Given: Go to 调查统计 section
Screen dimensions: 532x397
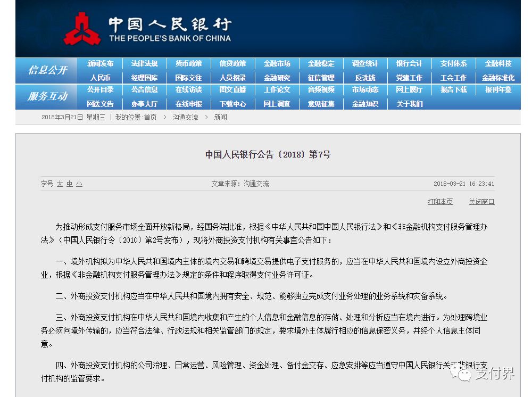Looking at the screenshot, I should pos(365,63).
